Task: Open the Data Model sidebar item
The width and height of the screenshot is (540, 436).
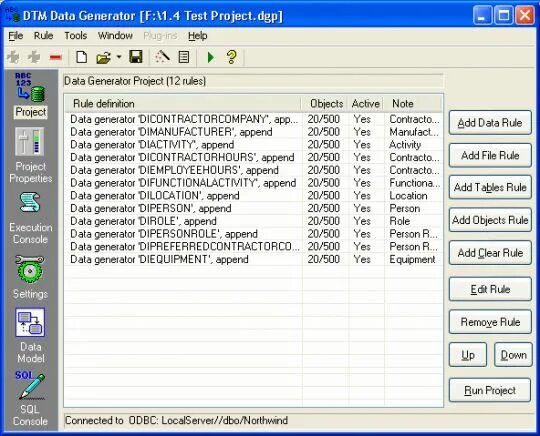Action: click(x=30, y=335)
